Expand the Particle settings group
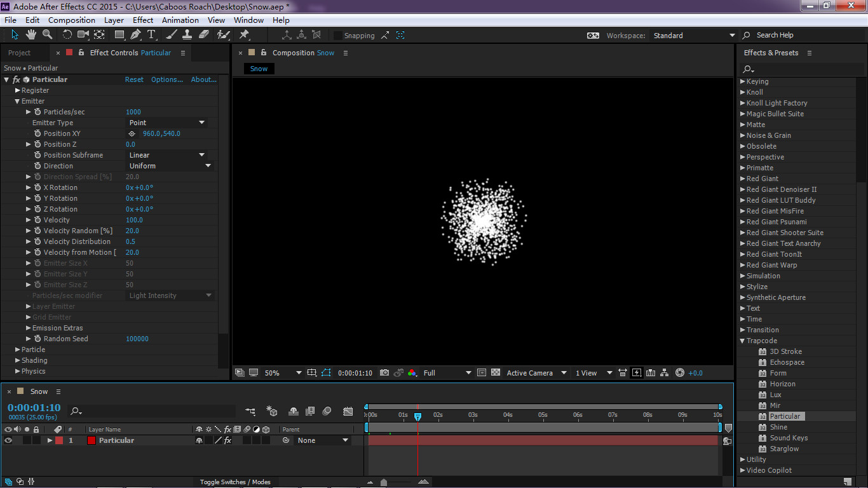868x488 pixels. (x=18, y=349)
